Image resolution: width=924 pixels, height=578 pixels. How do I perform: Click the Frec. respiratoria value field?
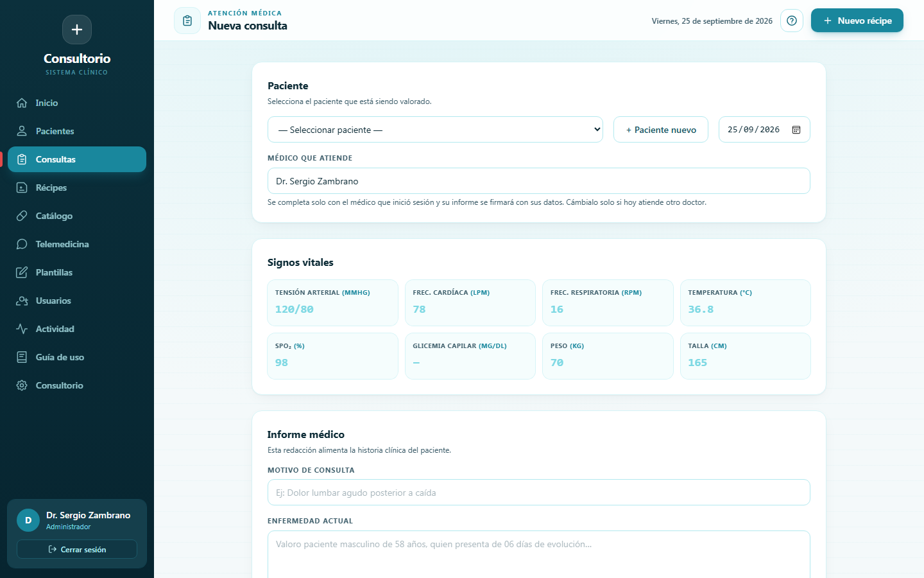point(608,310)
